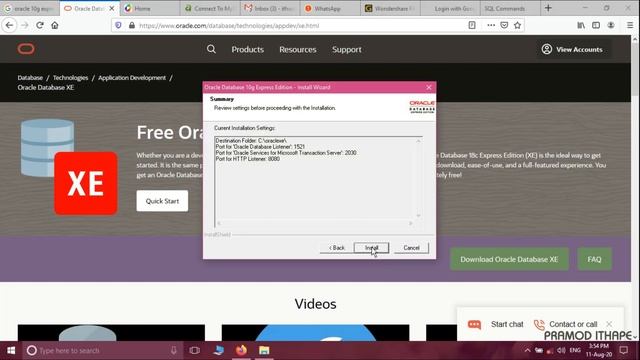Toggle reader view icon
Image resolution: width=640 pixels, height=360 pixels.
pyautogui.click(x=472, y=25)
